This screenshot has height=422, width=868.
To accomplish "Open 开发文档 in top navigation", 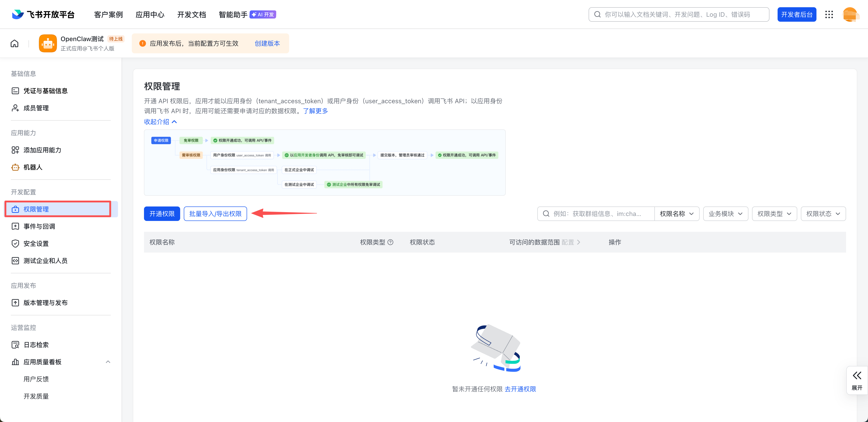I will click(x=191, y=14).
